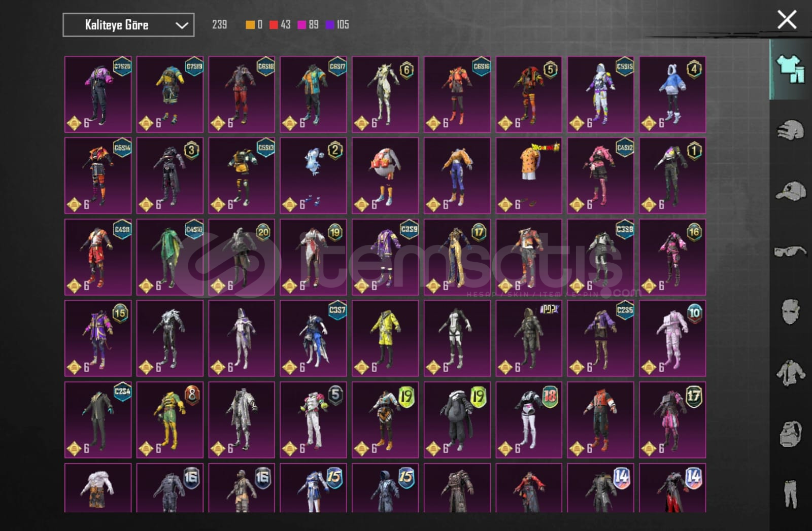Select the outfit tagged C7S19
Image resolution: width=812 pixels, height=531 pixels.
[170, 94]
